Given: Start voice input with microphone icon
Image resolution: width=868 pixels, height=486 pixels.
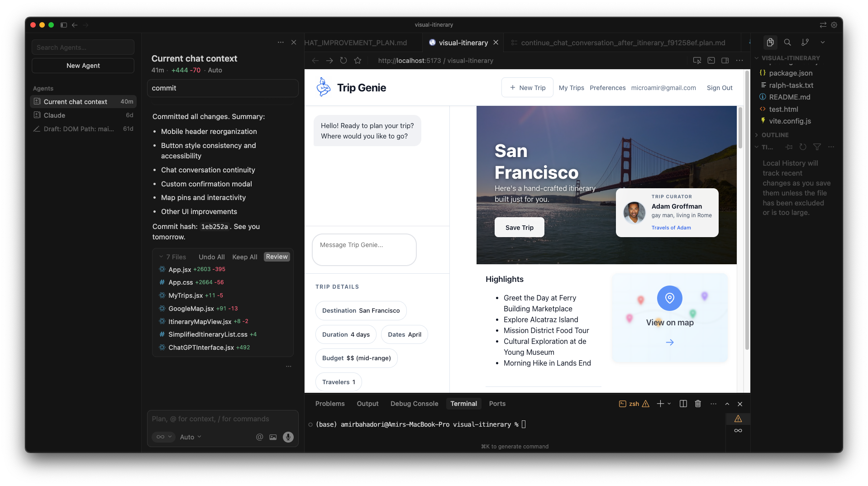Looking at the screenshot, I should pyautogui.click(x=288, y=437).
